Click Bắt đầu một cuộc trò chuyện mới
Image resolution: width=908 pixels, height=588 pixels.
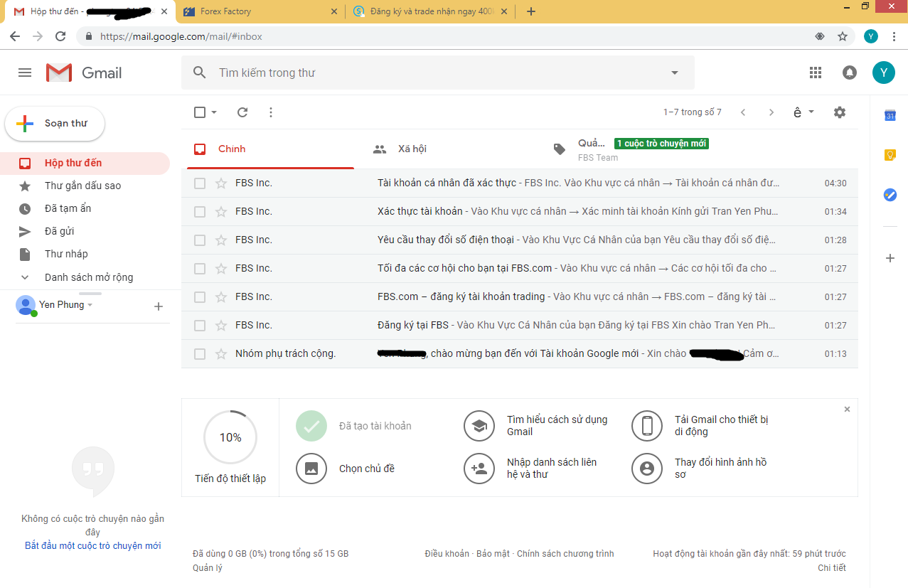point(92,545)
